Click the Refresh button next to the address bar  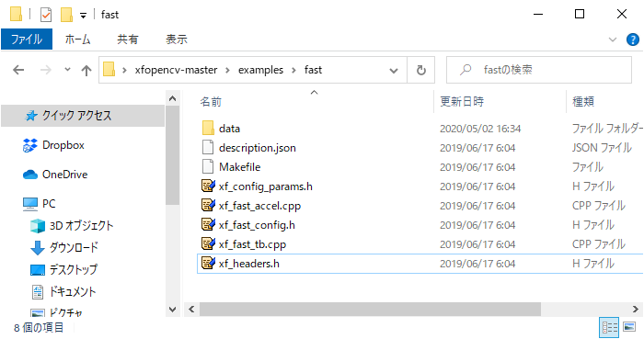point(421,70)
